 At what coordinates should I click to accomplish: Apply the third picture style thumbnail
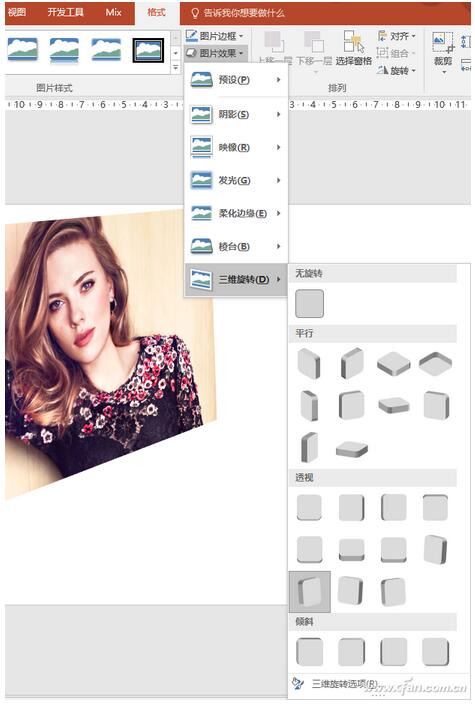pyautogui.click(x=106, y=49)
